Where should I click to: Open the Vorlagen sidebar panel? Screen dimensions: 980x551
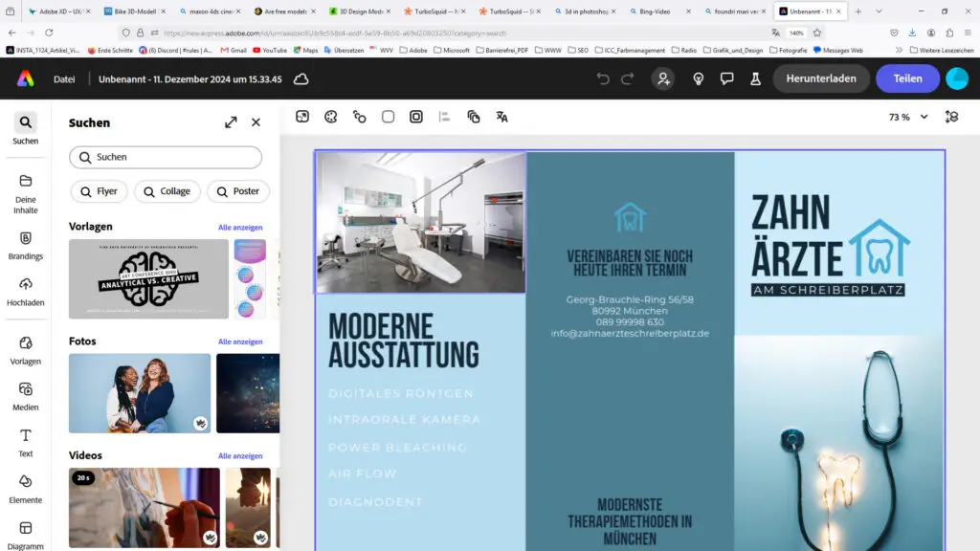[x=25, y=350]
